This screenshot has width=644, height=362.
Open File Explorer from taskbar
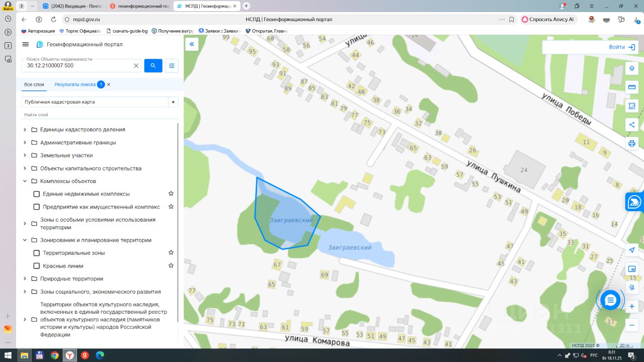(x=24, y=355)
